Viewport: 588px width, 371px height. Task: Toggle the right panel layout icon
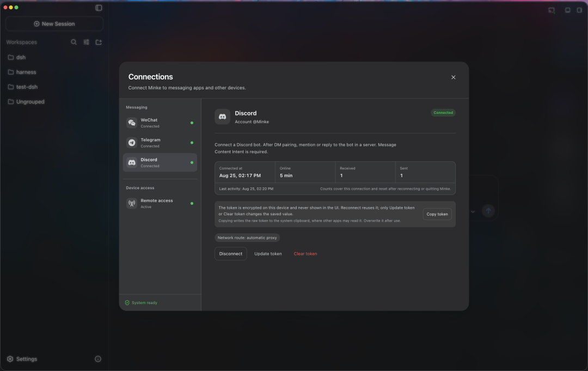[579, 10]
